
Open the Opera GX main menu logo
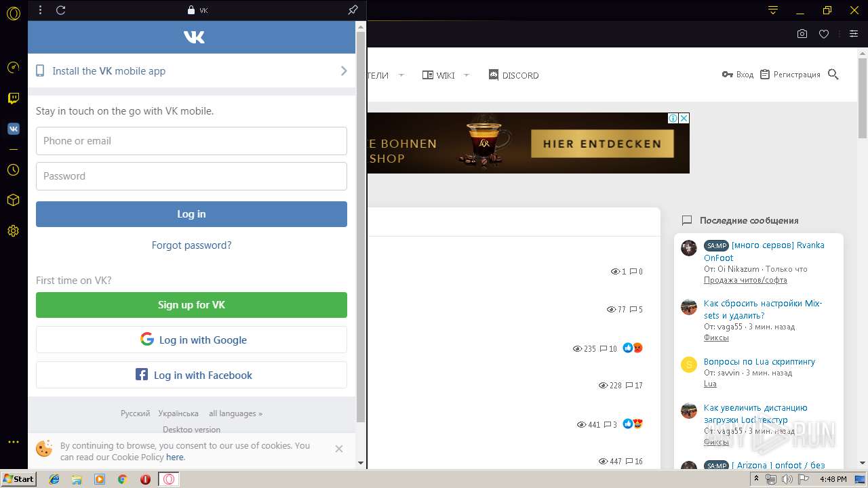pyautogui.click(x=13, y=12)
